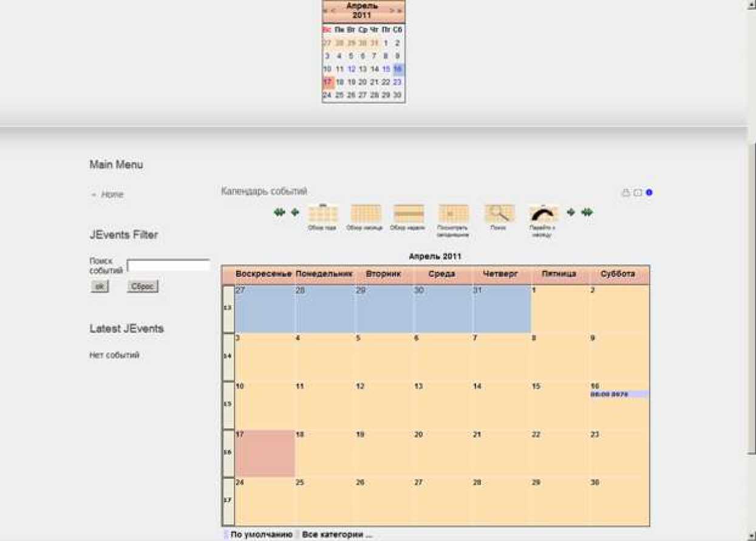756x541 pixels.
Task: Click mini calendar next year arrow
Action: pos(400,10)
